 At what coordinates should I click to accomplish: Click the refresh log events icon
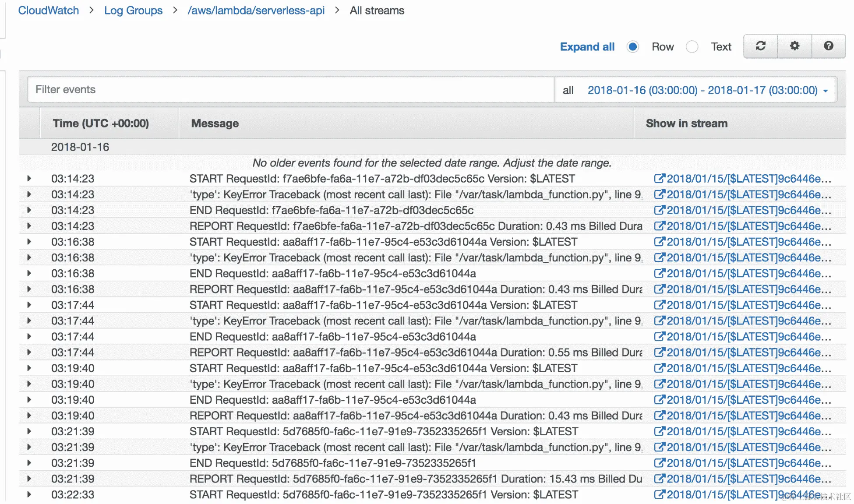click(760, 46)
